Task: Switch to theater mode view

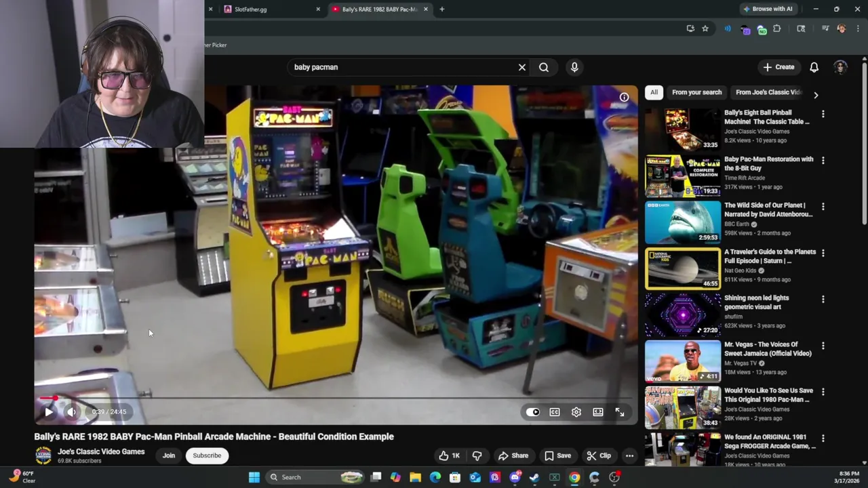Action: coord(598,412)
